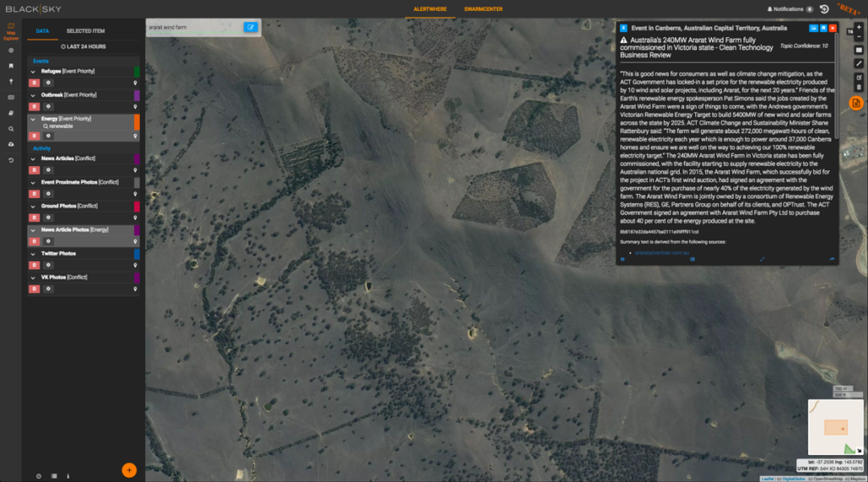The width and height of the screenshot is (868, 482).
Task: Open settings gear for Outbreak layer
Action: pos(47,107)
